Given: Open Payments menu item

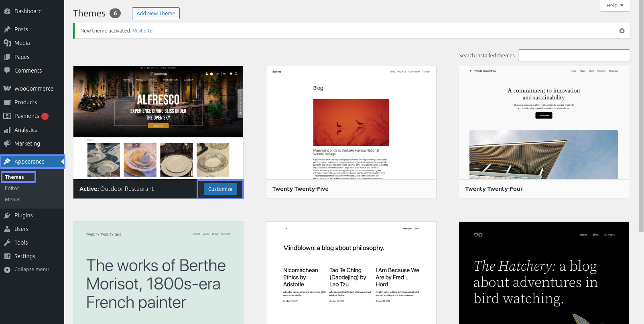Looking at the screenshot, I should [x=32, y=116].
